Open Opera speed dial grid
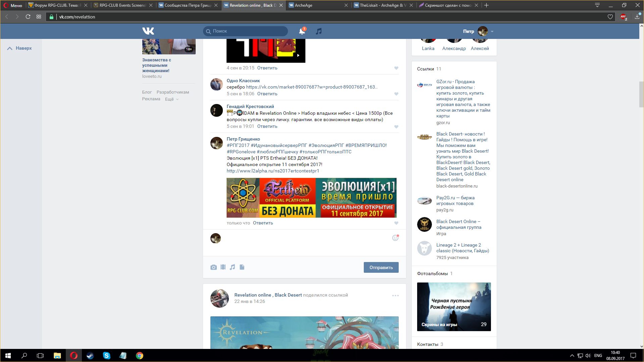644x362 pixels. (x=39, y=17)
